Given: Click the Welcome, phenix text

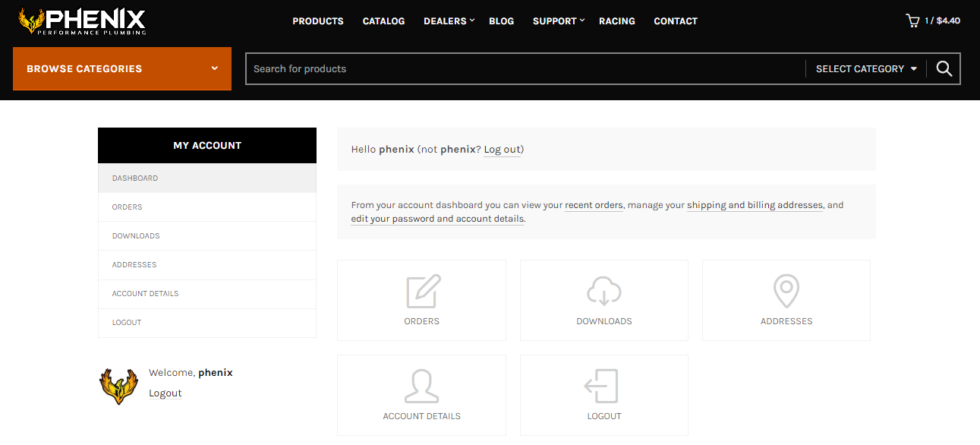Looking at the screenshot, I should tap(191, 373).
